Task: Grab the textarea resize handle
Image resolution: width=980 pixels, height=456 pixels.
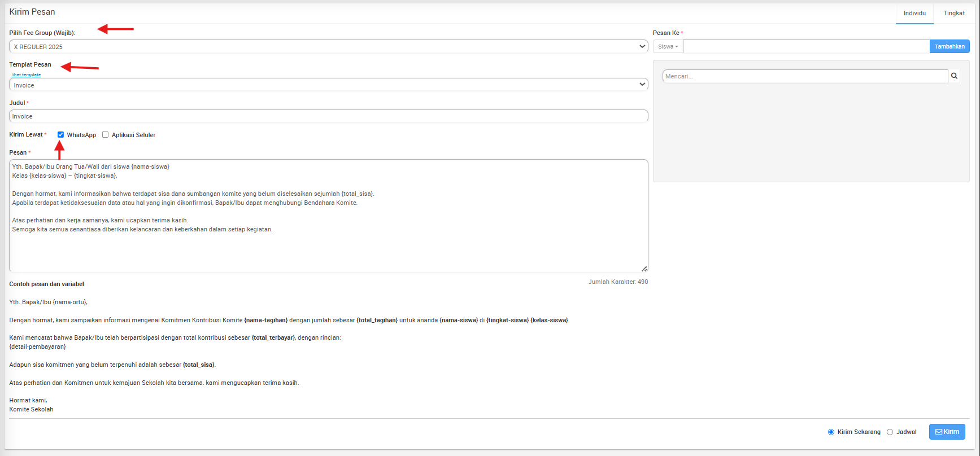Action: coord(644,269)
